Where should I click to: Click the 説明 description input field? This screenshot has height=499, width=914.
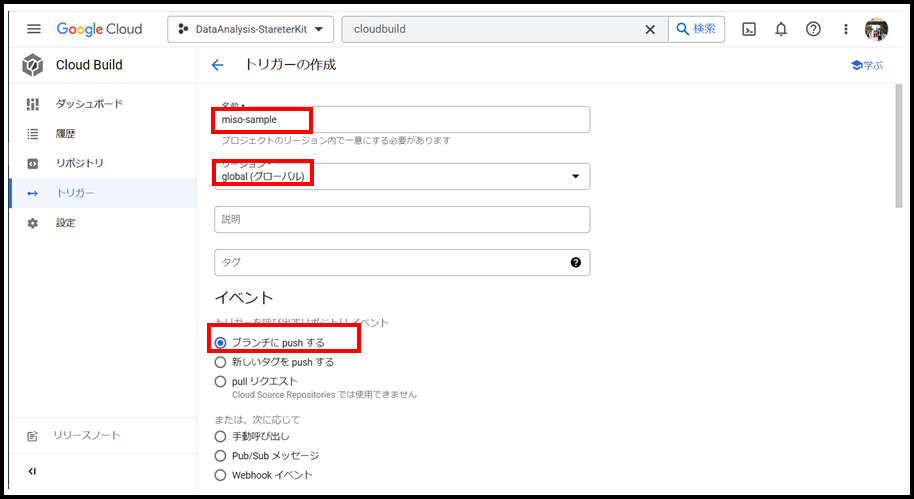click(x=401, y=219)
